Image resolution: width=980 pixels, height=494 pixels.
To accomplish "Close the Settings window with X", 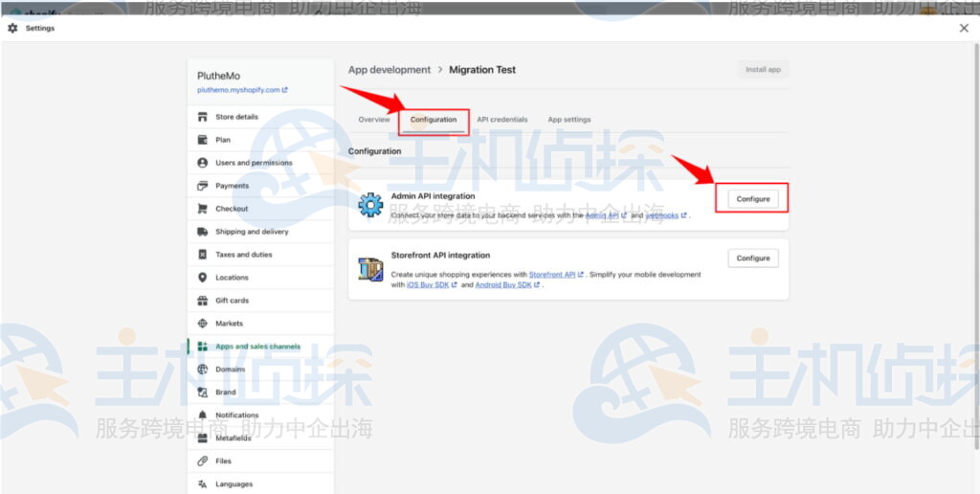I will [964, 29].
